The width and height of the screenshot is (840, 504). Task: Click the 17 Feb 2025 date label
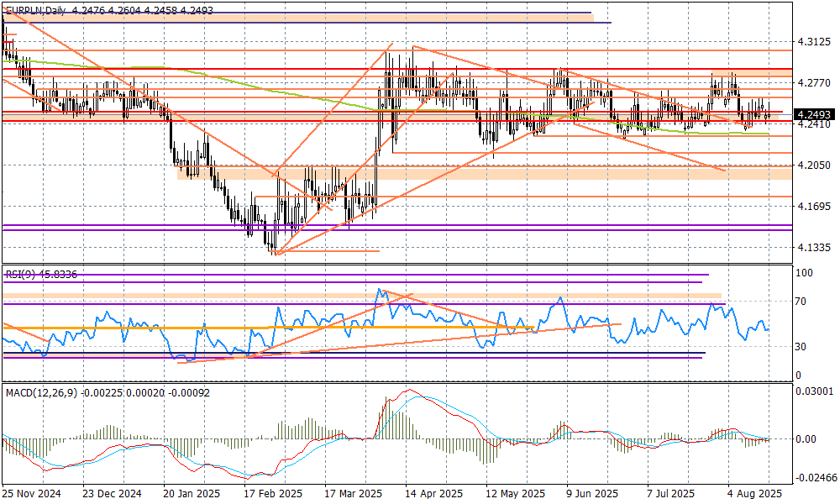(x=273, y=494)
